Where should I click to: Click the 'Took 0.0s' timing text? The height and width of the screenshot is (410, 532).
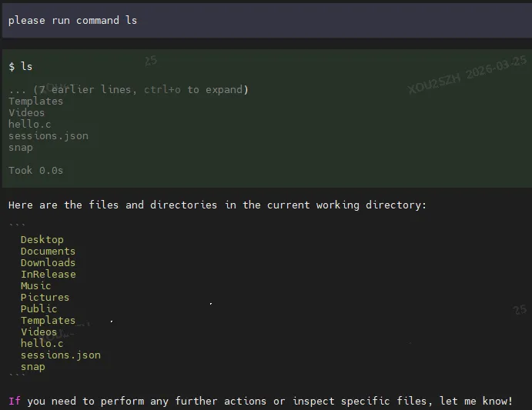coord(35,171)
